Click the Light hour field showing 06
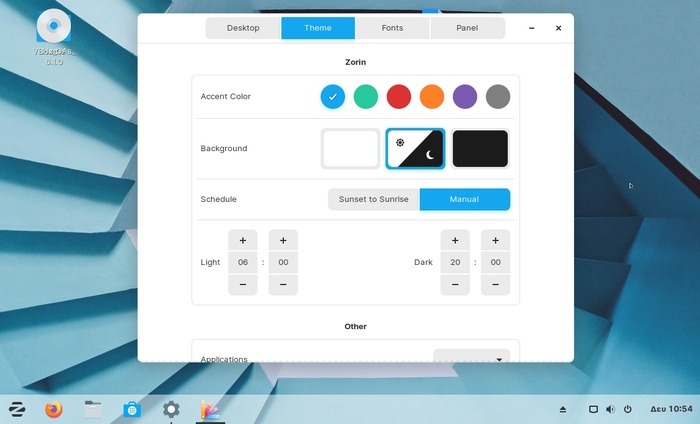The image size is (700, 424). point(243,262)
